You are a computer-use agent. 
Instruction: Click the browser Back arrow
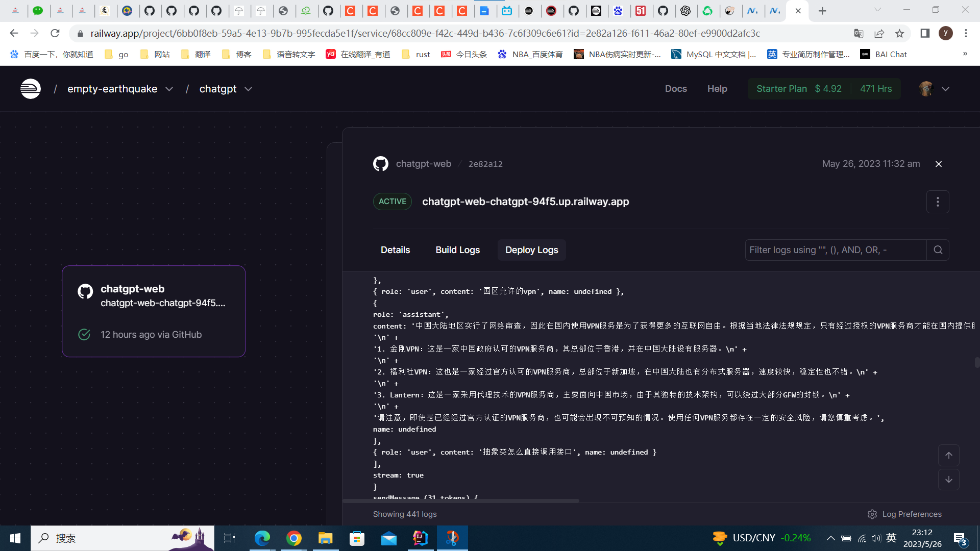coord(14,33)
